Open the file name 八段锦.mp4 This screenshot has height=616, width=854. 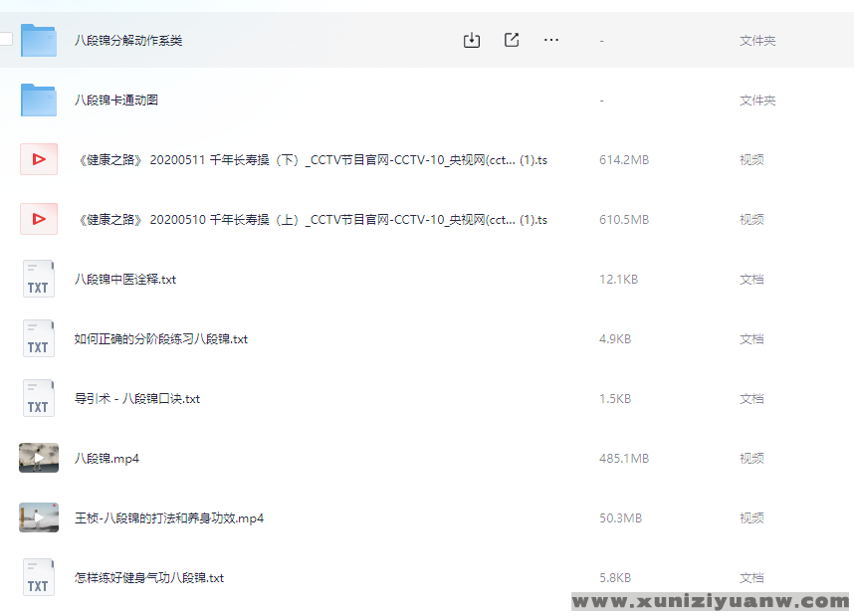107,459
